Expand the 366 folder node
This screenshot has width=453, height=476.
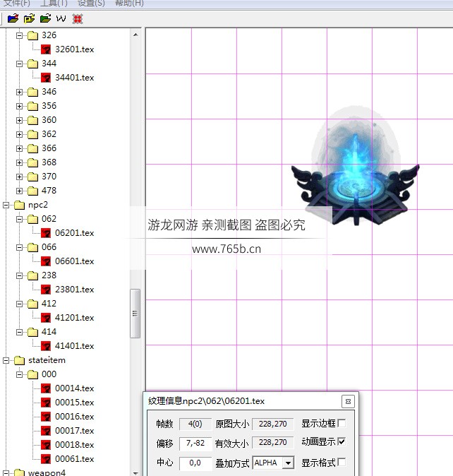pyautogui.click(x=20, y=148)
